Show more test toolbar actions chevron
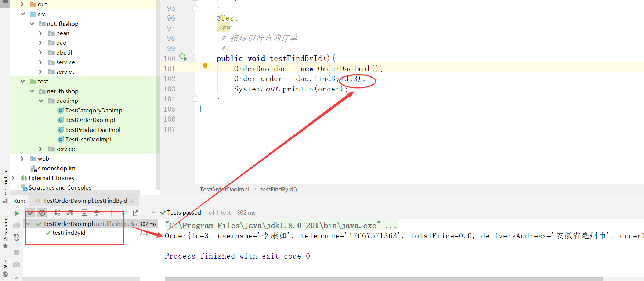Viewport: 644px width, 281px height. tap(153, 212)
